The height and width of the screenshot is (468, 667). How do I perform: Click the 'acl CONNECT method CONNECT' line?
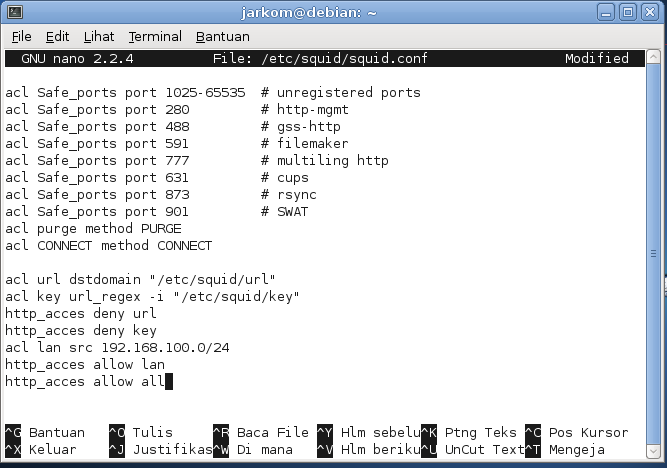point(109,246)
